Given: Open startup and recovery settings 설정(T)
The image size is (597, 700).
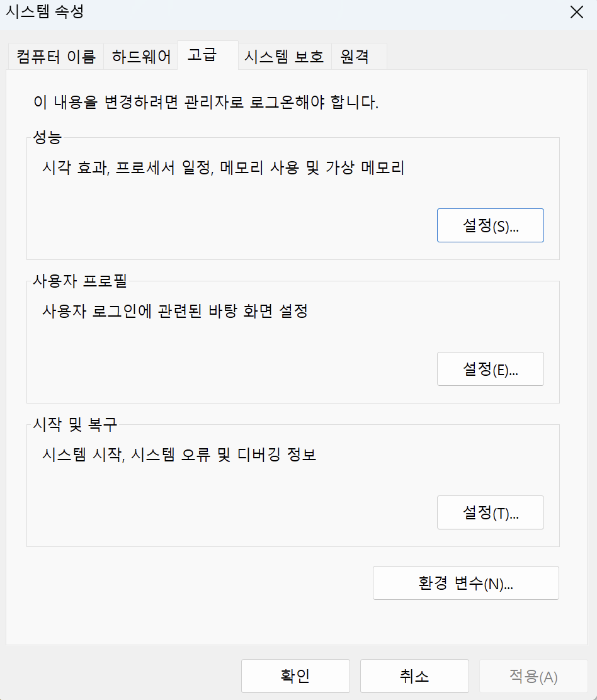Looking at the screenshot, I should (490, 512).
